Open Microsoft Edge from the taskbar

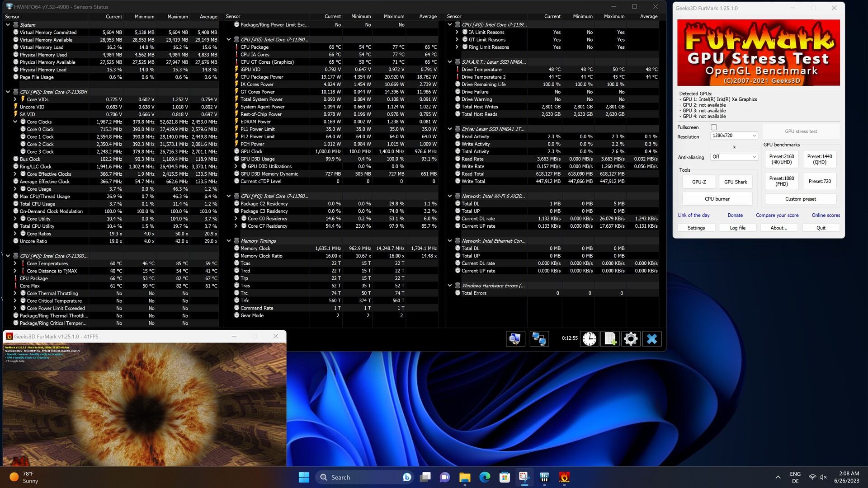pos(485,477)
